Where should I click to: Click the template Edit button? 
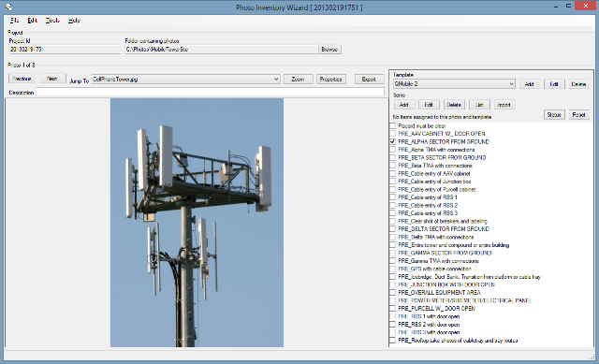[554, 84]
